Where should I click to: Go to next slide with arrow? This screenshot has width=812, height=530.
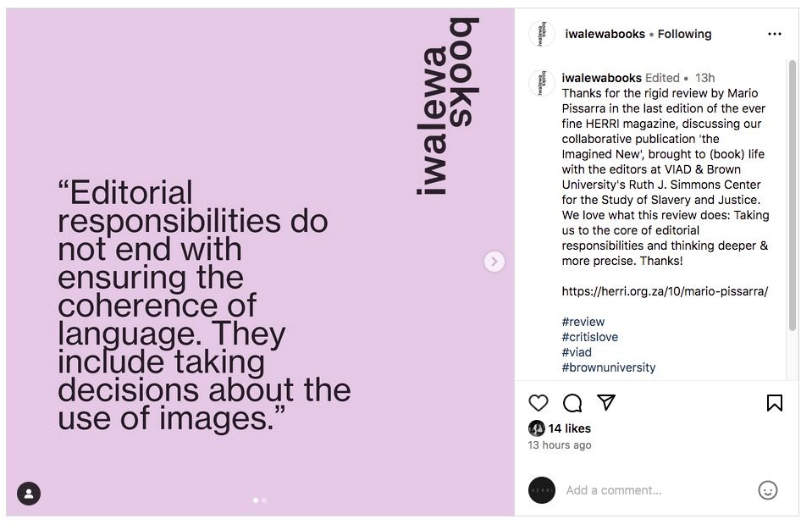[x=494, y=262]
